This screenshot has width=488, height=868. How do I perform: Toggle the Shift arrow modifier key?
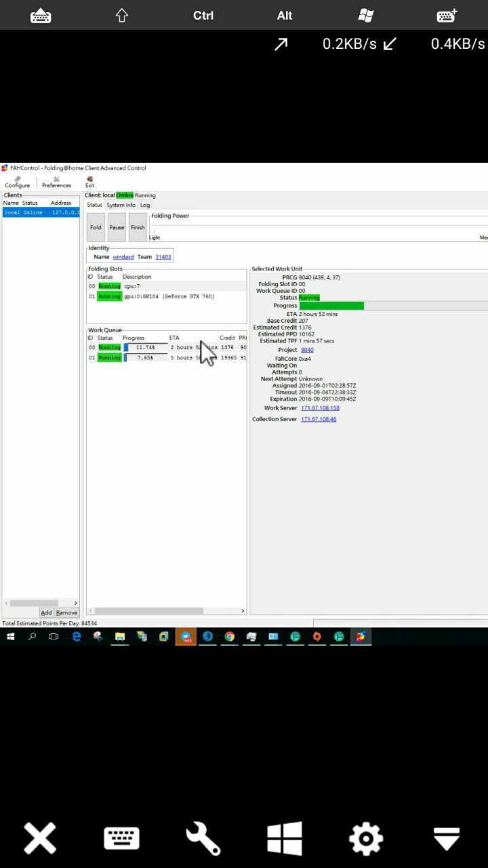[x=122, y=16]
